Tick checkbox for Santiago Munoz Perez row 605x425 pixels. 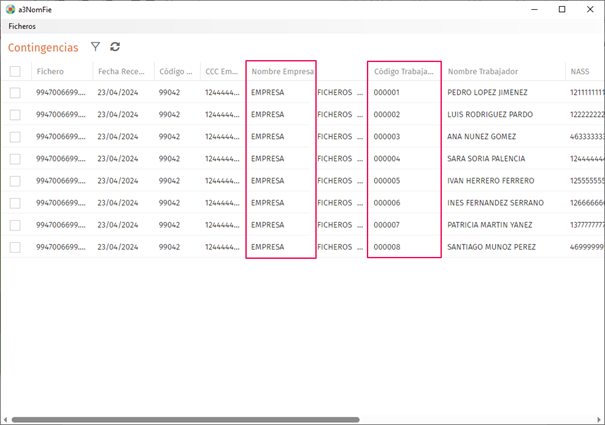(15, 247)
